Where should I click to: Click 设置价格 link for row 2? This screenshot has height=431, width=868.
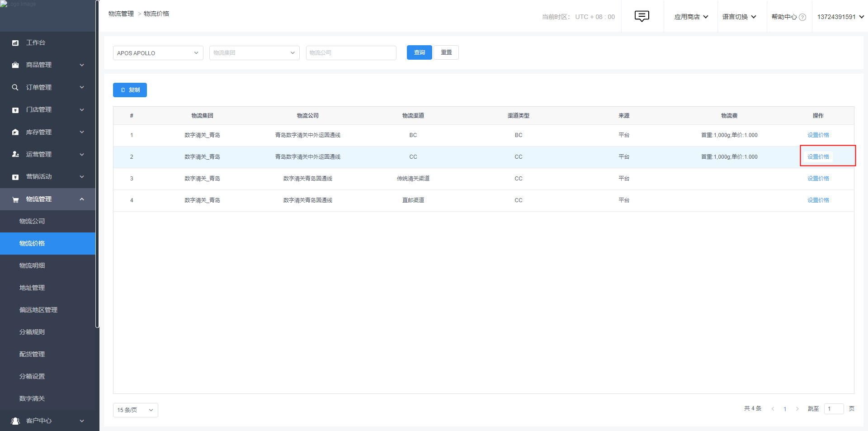click(818, 157)
